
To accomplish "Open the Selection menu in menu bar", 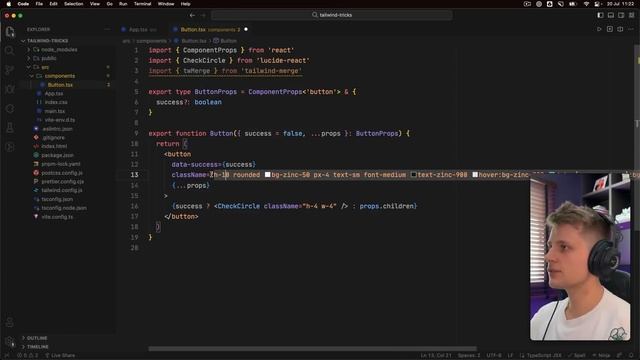I will [x=73, y=4].
